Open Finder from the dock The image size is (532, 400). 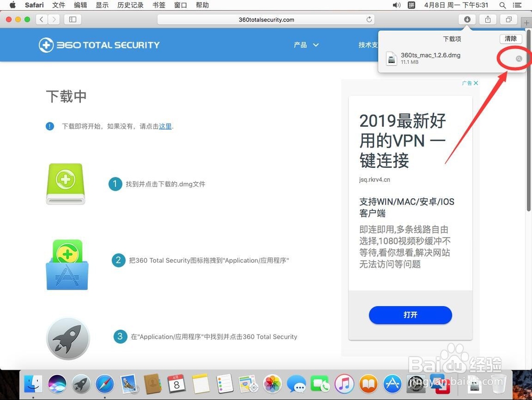coord(33,383)
